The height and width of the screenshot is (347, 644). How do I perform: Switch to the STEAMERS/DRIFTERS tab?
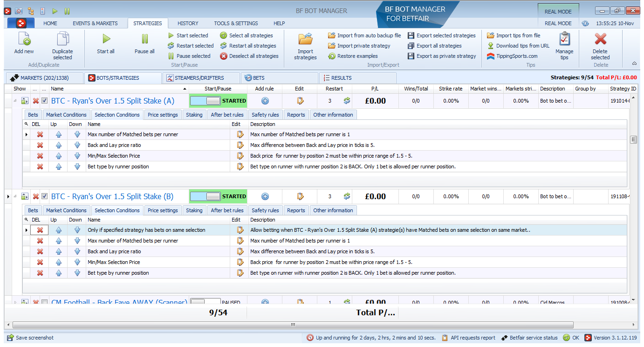(x=200, y=78)
